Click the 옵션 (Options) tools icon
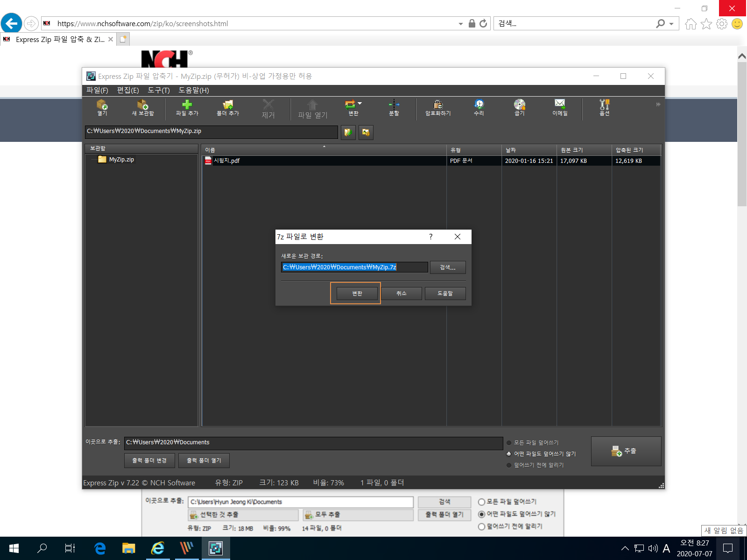The height and width of the screenshot is (560, 747). pyautogui.click(x=605, y=108)
